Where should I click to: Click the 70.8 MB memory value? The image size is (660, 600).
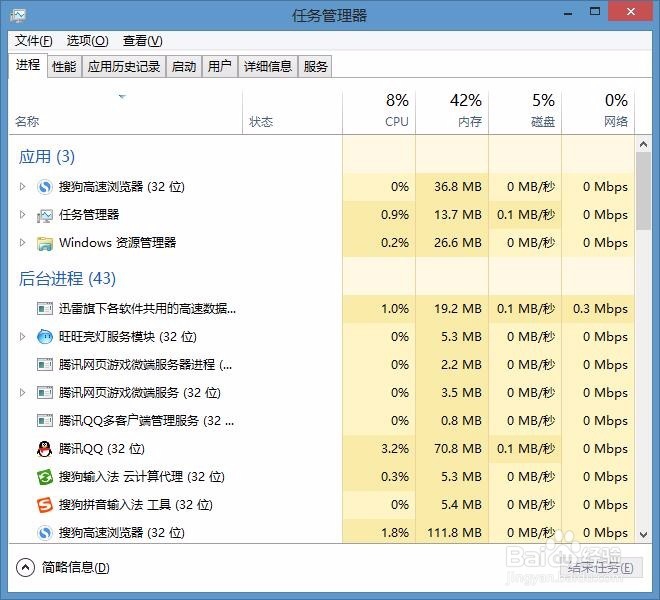[458, 449]
